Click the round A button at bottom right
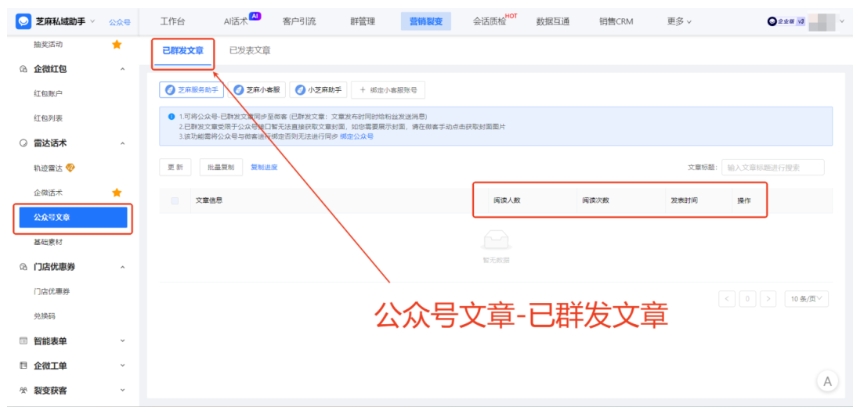This screenshot has height=414, width=864. pyautogui.click(x=827, y=381)
